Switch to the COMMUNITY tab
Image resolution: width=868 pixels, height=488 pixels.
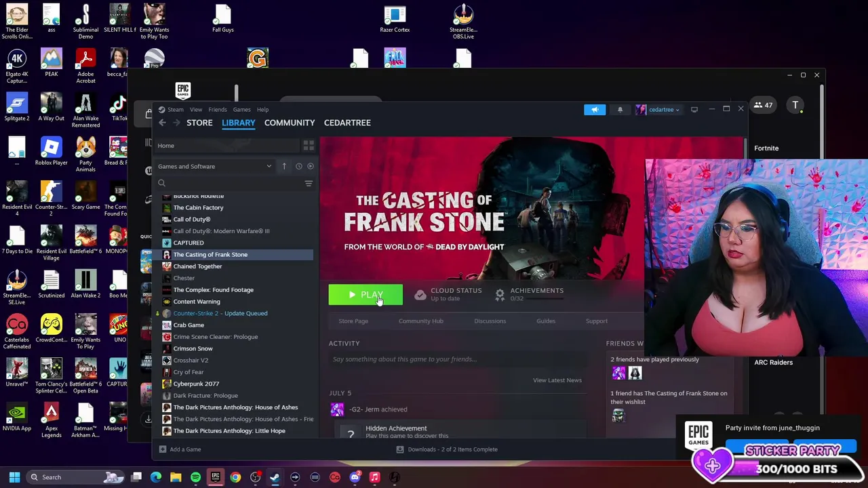click(x=290, y=123)
